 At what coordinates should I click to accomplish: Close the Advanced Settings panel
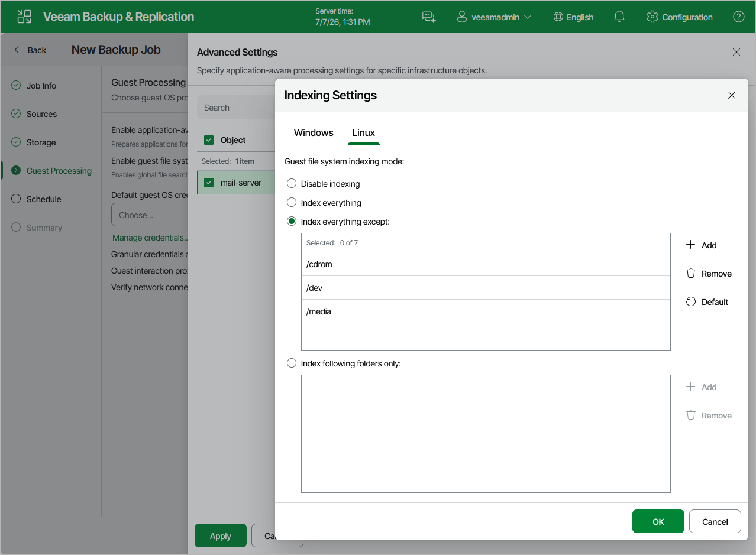pos(736,52)
